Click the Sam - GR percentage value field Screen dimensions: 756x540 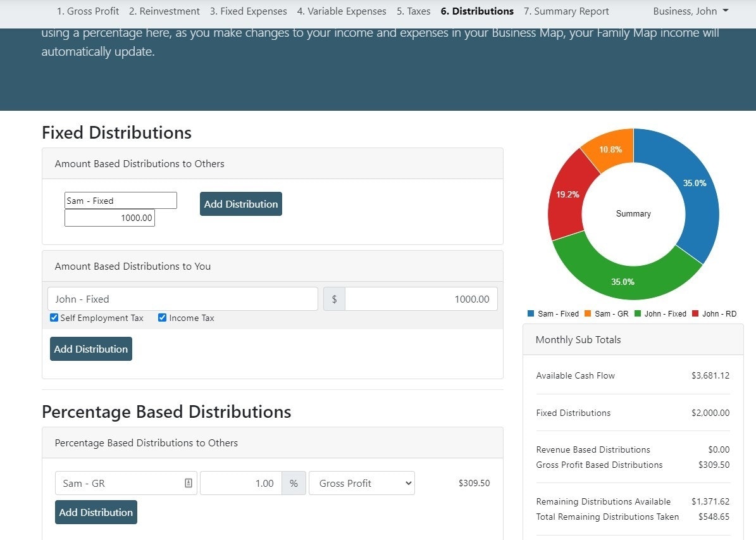[240, 483]
